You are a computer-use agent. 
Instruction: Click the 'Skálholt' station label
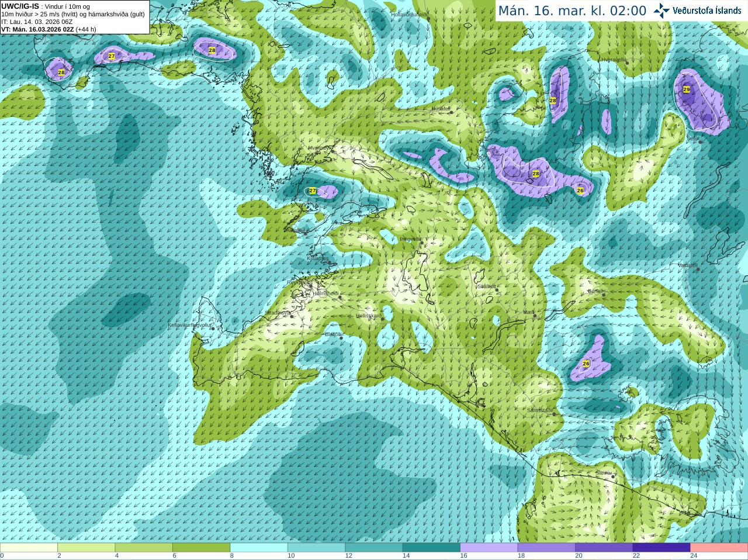486,286
